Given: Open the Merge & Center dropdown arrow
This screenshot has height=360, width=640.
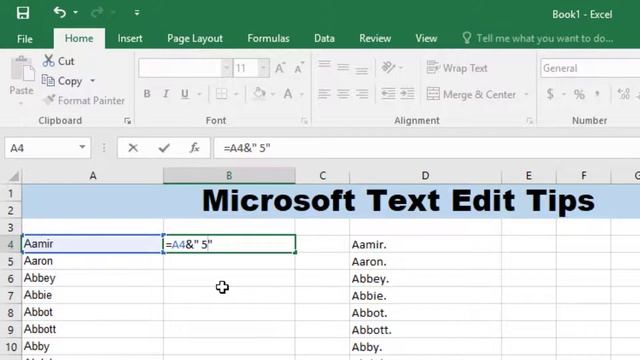Looking at the screenshot, I should tap(526, 94).
